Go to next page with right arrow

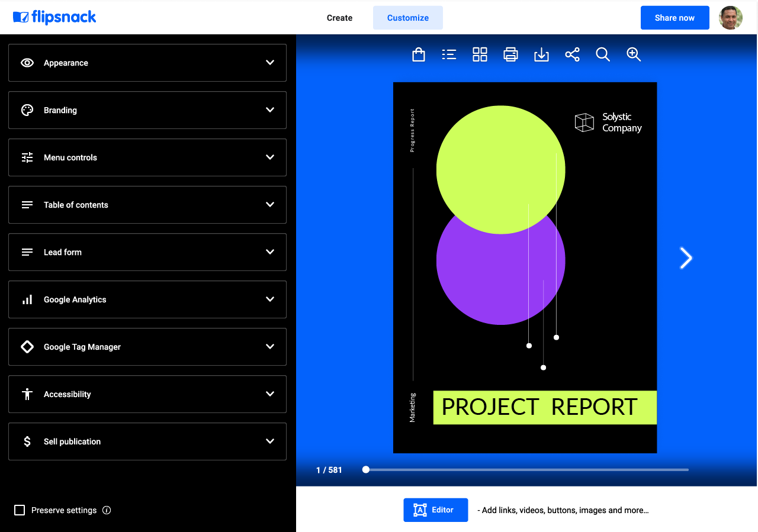[x=686, y=258]
